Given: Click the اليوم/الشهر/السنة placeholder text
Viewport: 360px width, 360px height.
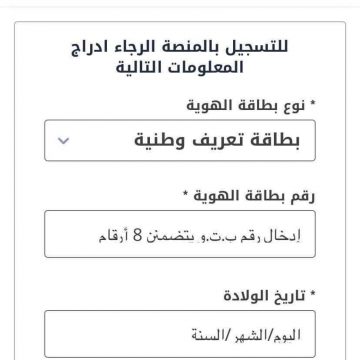Looking at the screenshot, I should coord(246,335).
